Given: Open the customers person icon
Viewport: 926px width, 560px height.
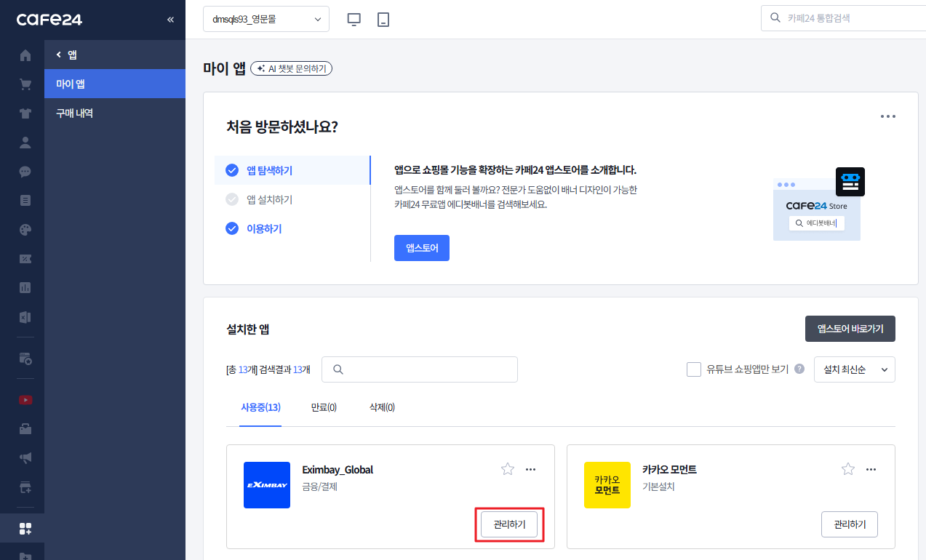Looking at the screenshot, I should [x=25, y=143].
